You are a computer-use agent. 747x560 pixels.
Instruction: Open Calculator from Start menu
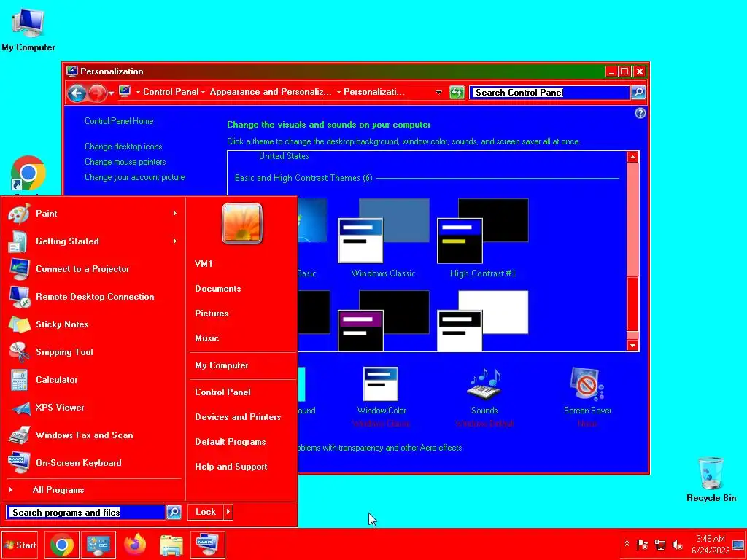[93, 379]
